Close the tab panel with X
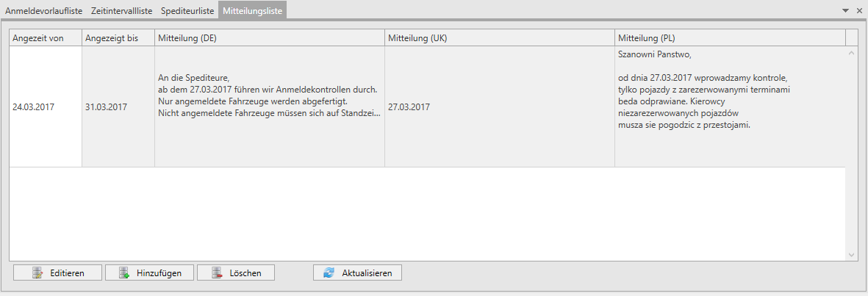Screen dimensions: 868x296 858,10
